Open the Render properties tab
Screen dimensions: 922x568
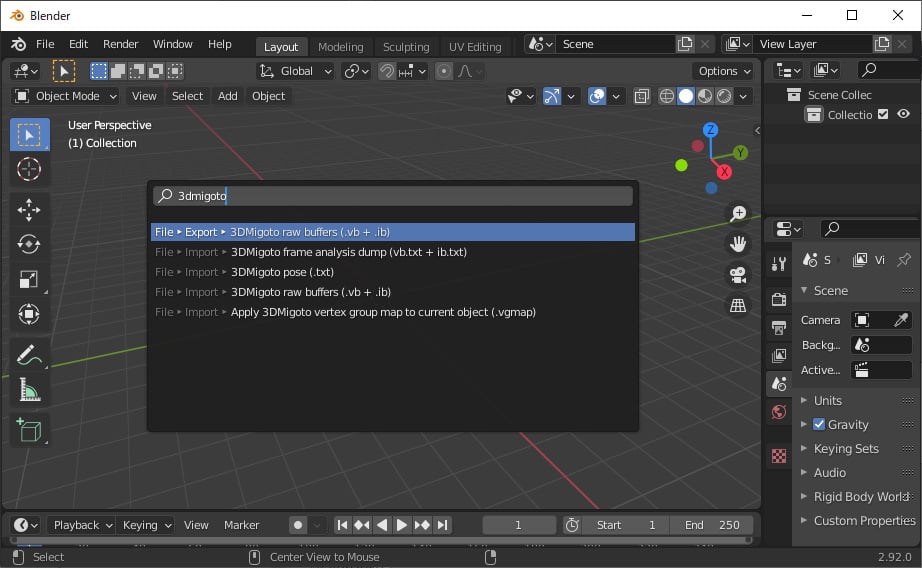779,299
